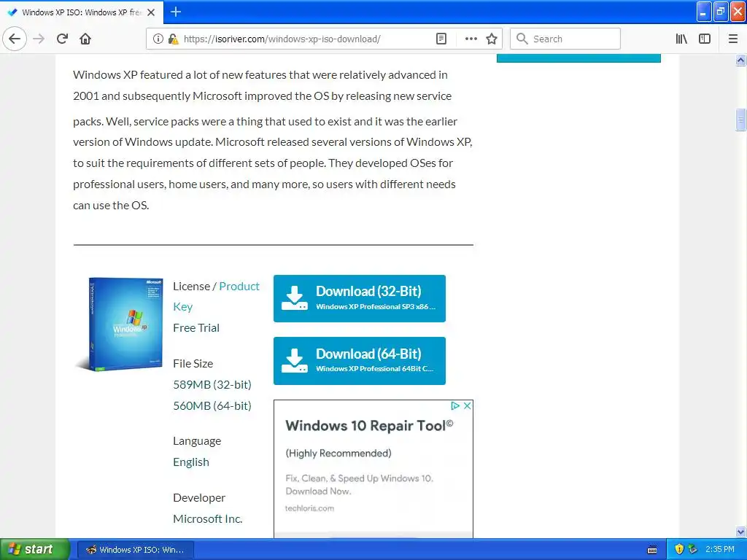
Task: Close the ad with X icon
Action: pyautogui.click(x=468, y=405)
